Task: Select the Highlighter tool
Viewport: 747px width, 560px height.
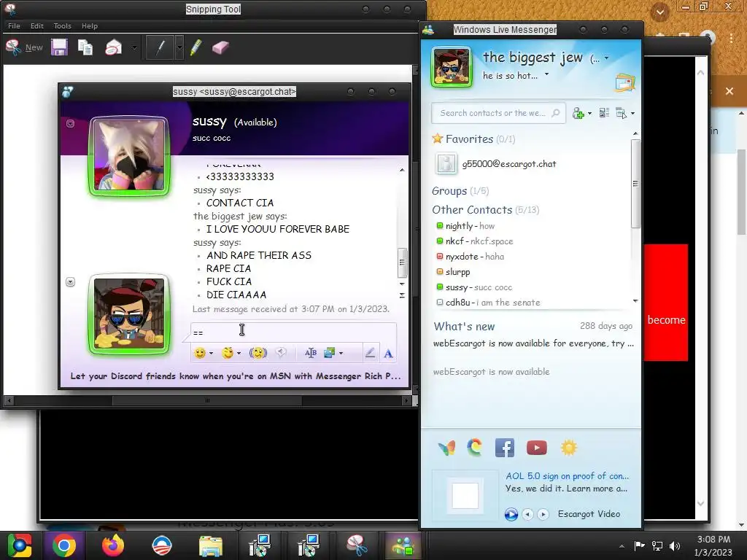Action: pyautogui.click(x=196, y=47)
